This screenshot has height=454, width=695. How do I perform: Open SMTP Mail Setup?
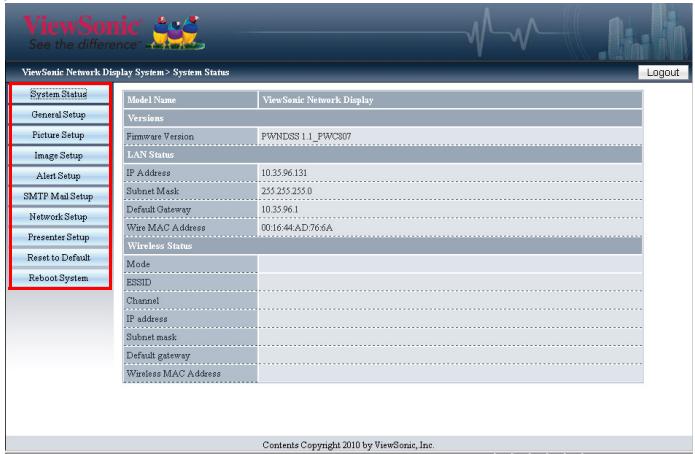click(59, 196)
